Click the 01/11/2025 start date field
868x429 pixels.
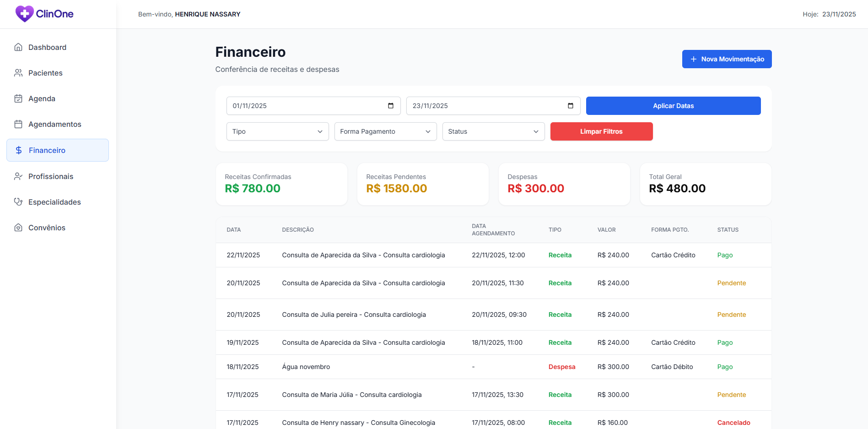(x=302, y=106)
